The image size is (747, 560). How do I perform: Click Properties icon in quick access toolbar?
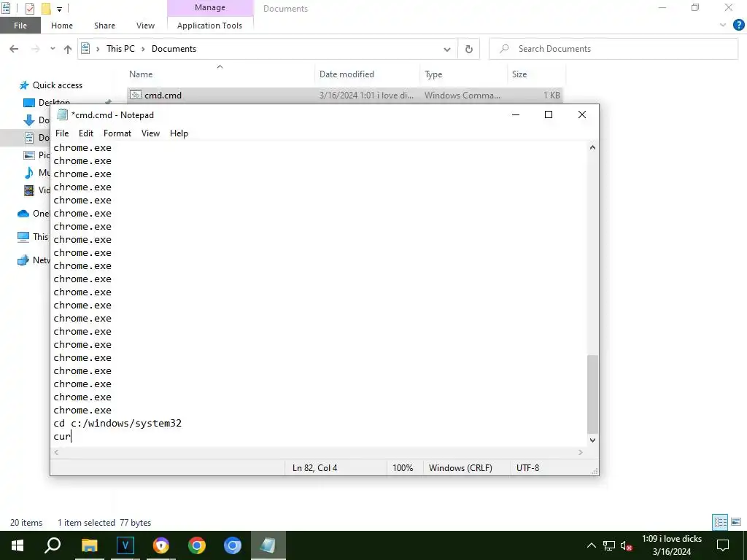(x=29, y=8)
